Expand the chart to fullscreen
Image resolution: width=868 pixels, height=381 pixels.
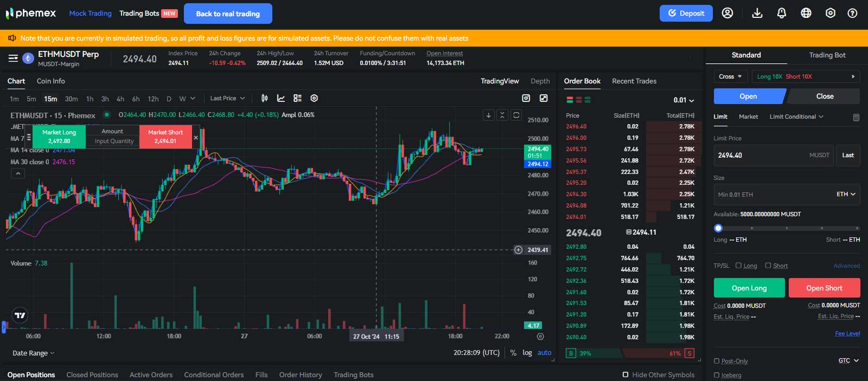coord(544,98)
